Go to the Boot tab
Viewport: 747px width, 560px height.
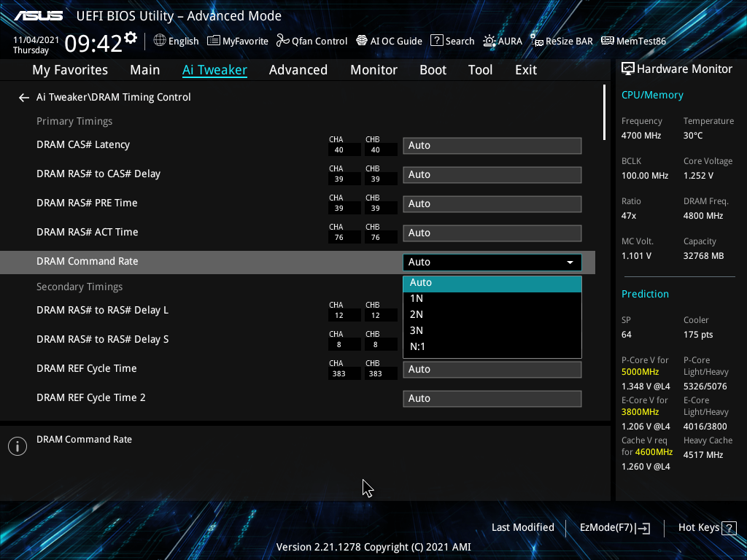coord(433,70)
